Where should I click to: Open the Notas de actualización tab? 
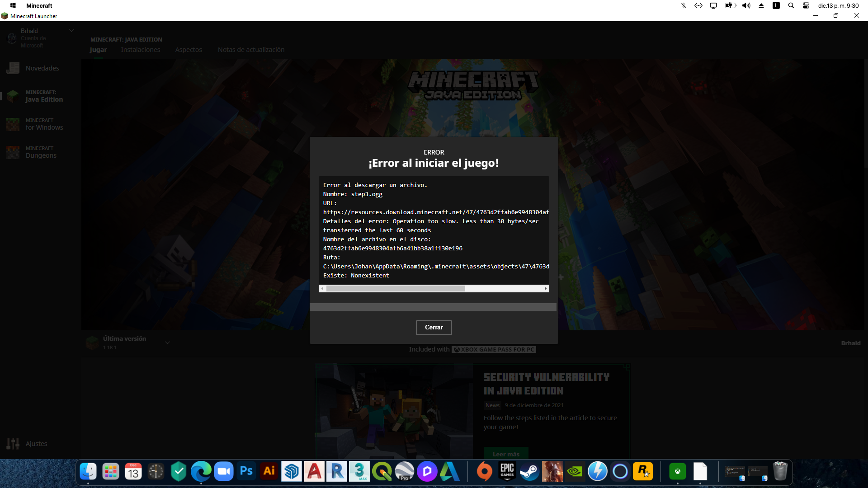click(251, 50)
